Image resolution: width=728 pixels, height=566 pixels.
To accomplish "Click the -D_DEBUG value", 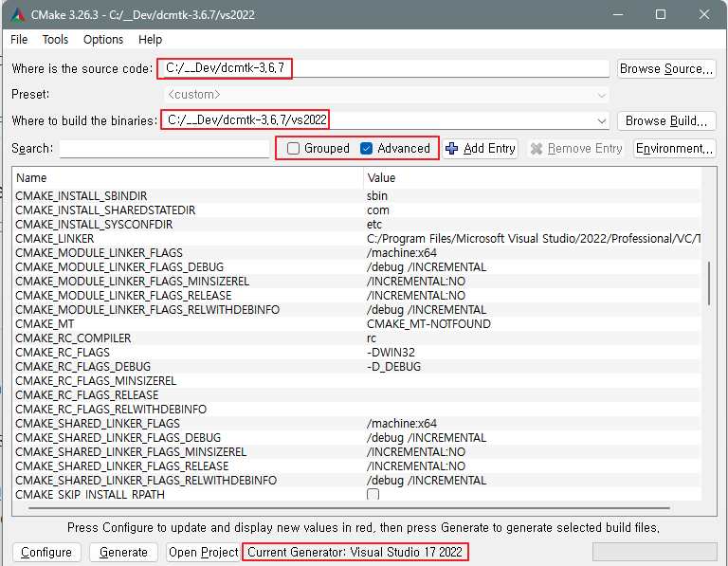I will [x=393, y=367].
